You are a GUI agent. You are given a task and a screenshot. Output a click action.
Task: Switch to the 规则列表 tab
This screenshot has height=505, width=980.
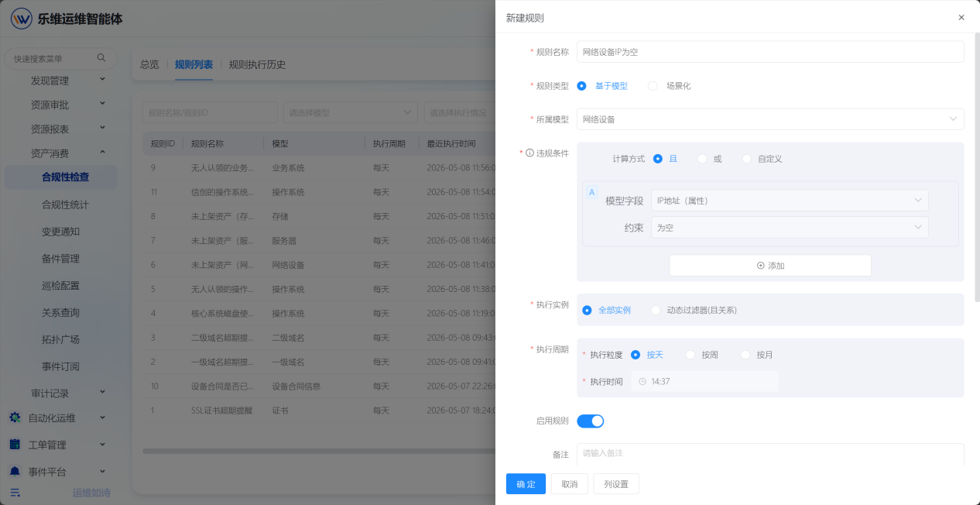pos(194,64)
